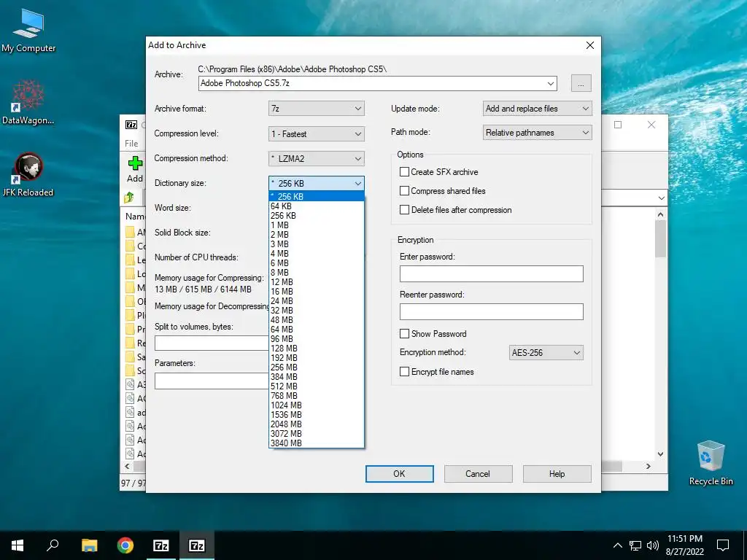Open notification center icon
The image size is (747, 560).
point(723,545)
